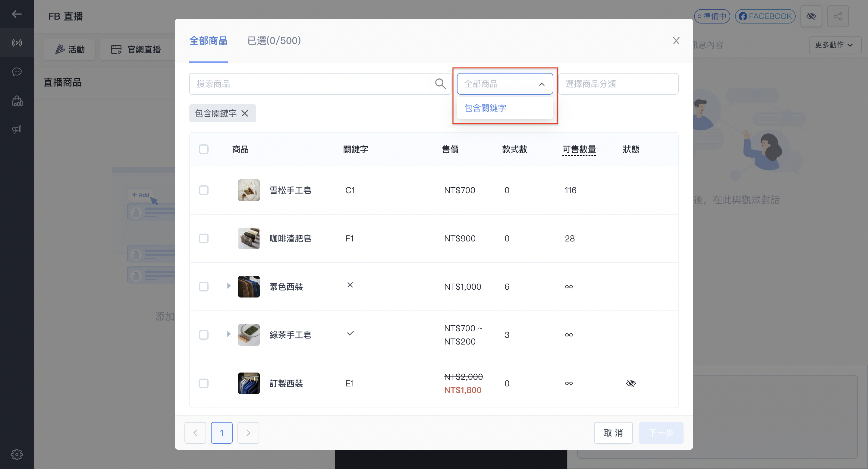The width and height of the screenshot is (868, 469).
Task: Collapse the 全部商品 filter dropdown
Action: 505,84
